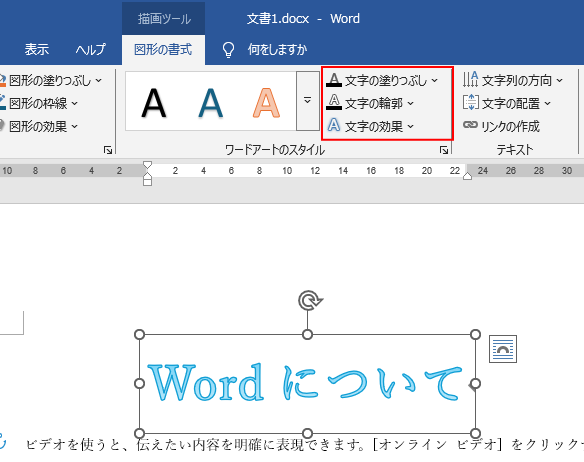Click the 文字の輪郭 text outline icon

(x=334, y=102)
